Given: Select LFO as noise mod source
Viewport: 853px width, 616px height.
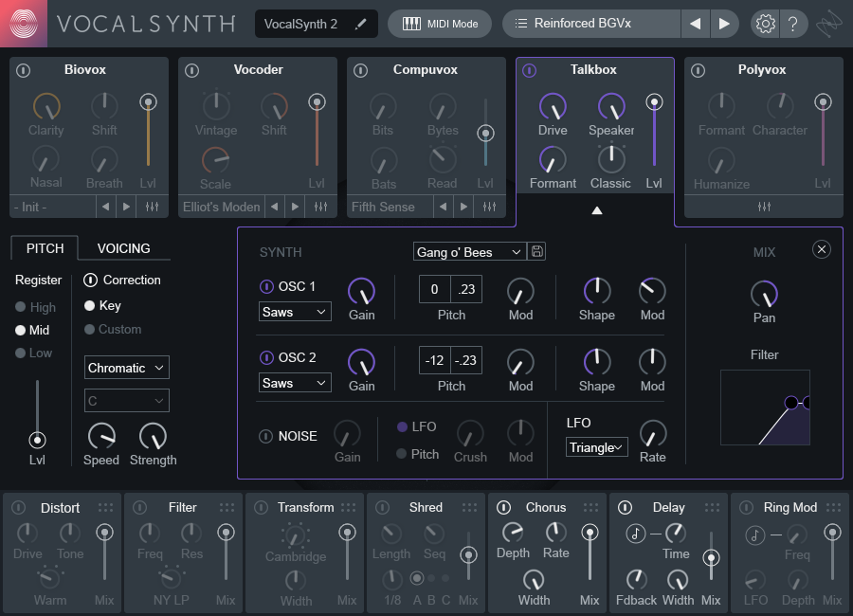Looking at the screenshot, I should pos(417,426).
